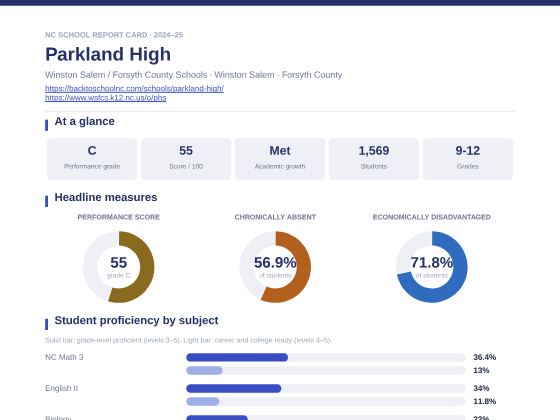560x420 pixels.
Task: Select the 'NC SCHOOL REPORT CARD · 2024–25' text
Action: pos(114,35)
